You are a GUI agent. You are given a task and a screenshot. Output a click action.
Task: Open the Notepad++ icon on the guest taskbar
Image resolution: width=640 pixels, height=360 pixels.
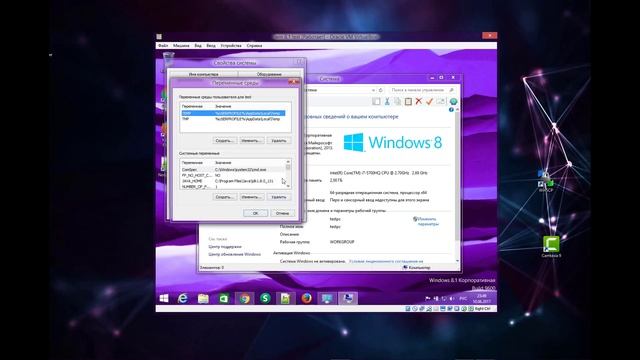285,298
